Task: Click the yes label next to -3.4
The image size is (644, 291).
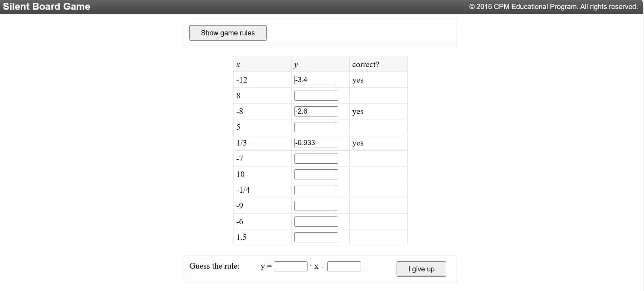Action: (x=357, y=80)
